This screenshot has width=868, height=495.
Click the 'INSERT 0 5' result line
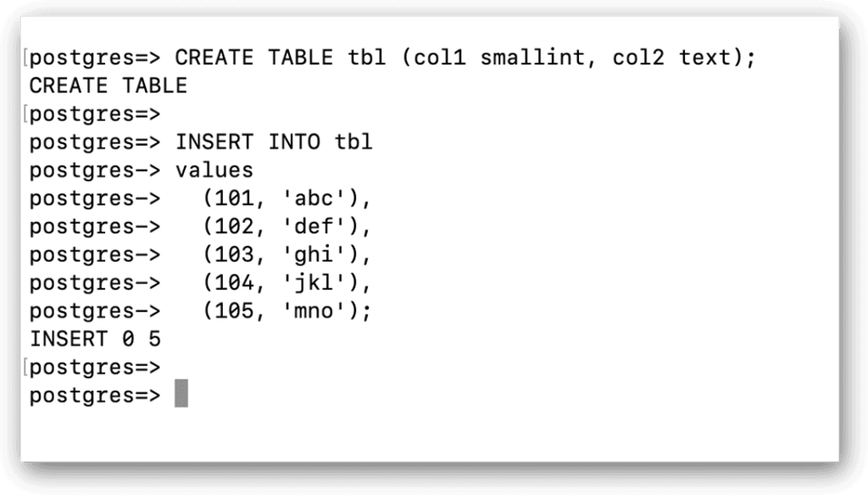(95, 339)
